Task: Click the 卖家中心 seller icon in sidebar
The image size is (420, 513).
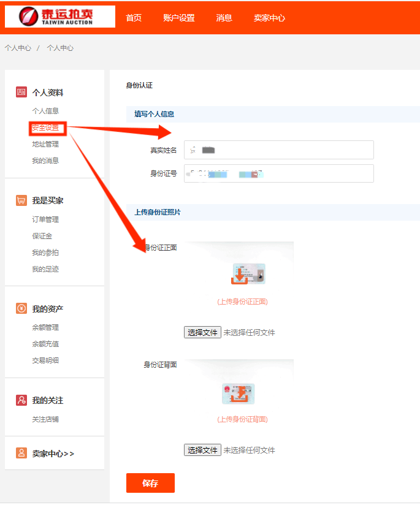Action: (x=21, y=454)
